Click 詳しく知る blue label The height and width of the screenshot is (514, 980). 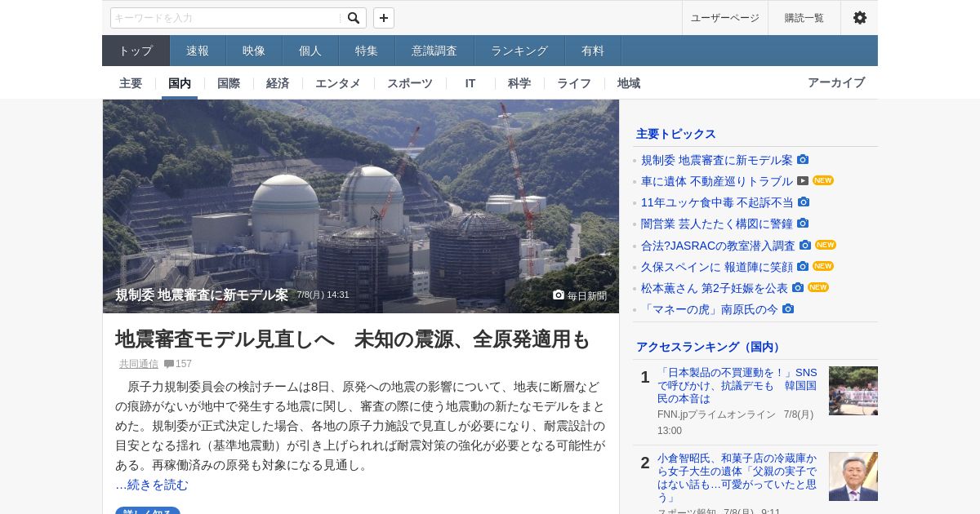pyautogui.click(x=148, y=512)
